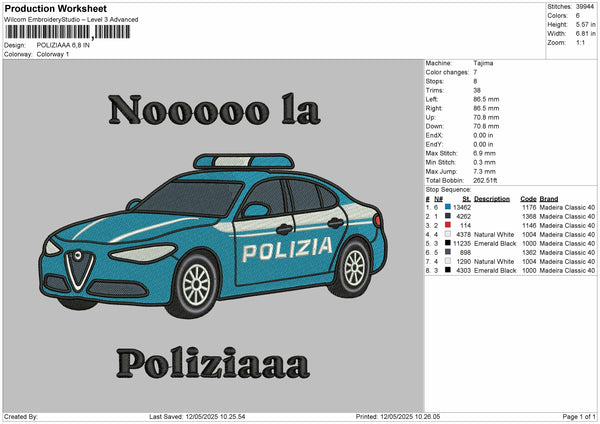
Task: Click the 'Up:' extent value
Action: [486, 117]
